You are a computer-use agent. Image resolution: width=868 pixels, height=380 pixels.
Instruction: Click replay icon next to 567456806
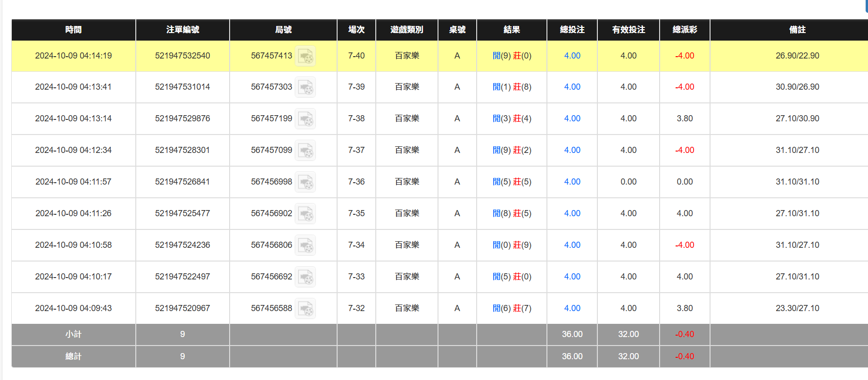[x=305, y=245]
